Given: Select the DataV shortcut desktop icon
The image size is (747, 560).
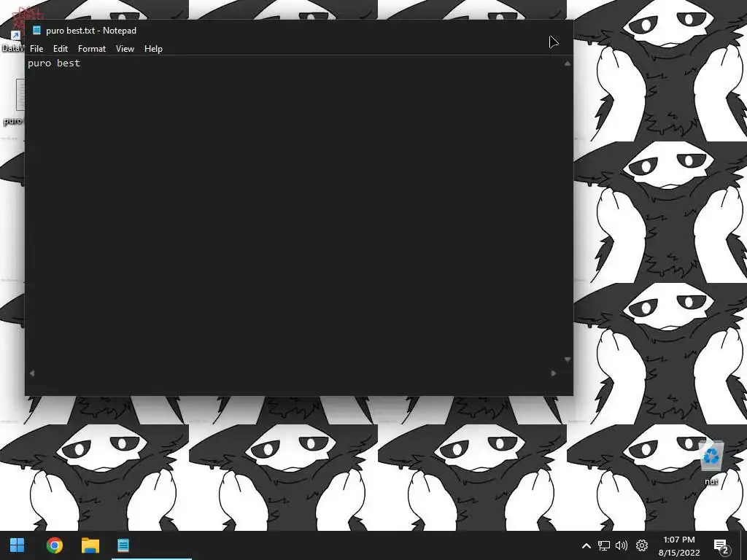Looking at the screenshot, I should (13, 29).
